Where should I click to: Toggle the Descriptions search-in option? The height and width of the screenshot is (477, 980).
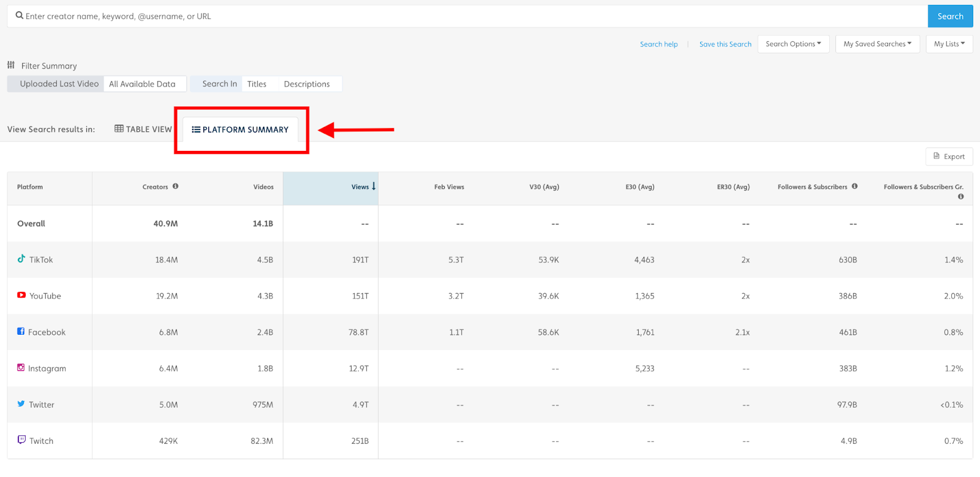click(307, 84)
